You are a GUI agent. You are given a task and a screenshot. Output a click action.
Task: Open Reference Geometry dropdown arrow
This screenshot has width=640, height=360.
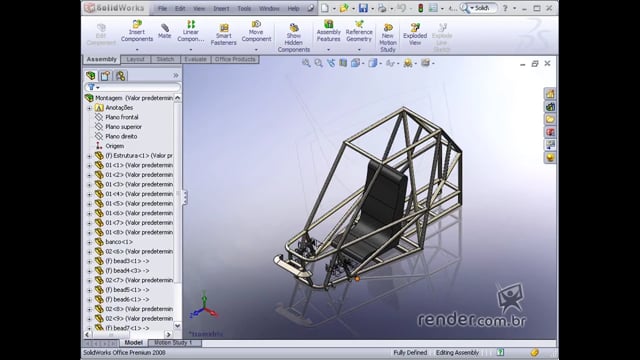pyautogui.click(x=359, y=50)
